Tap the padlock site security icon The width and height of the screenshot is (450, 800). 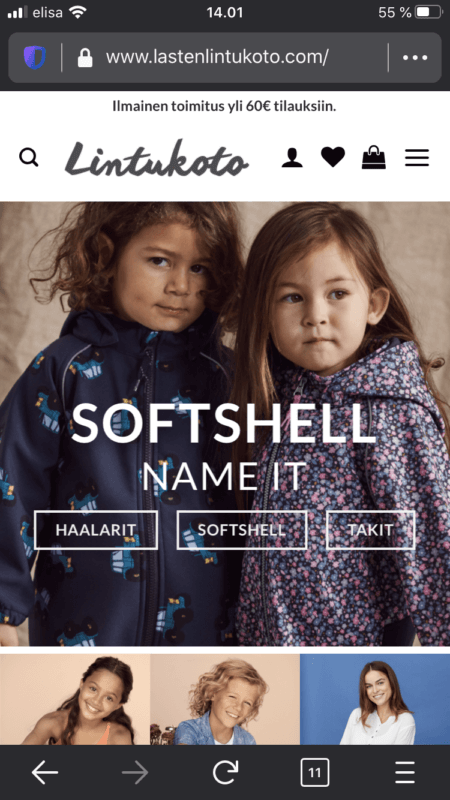point(85,58)
